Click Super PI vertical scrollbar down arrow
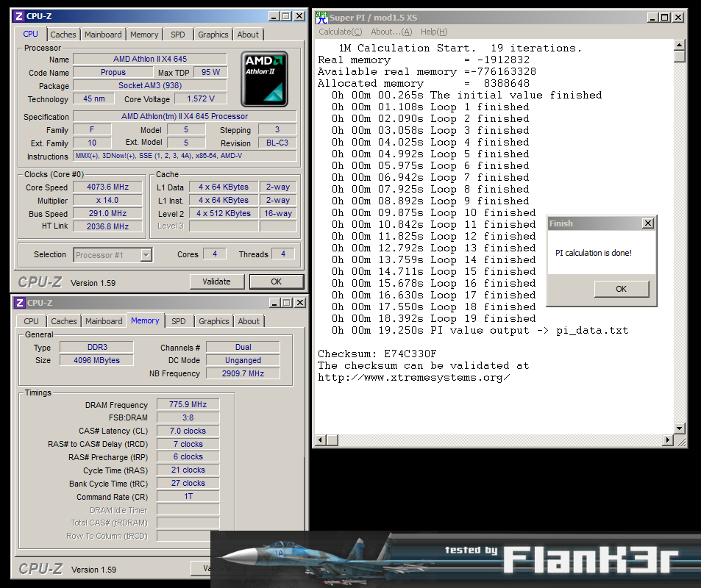Viewport: 701px width, 588px height. tap(680, 428)
